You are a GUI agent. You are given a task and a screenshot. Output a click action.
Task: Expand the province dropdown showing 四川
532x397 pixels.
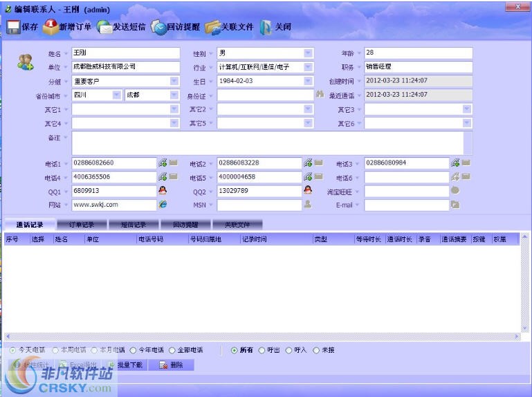pos(117,95)
